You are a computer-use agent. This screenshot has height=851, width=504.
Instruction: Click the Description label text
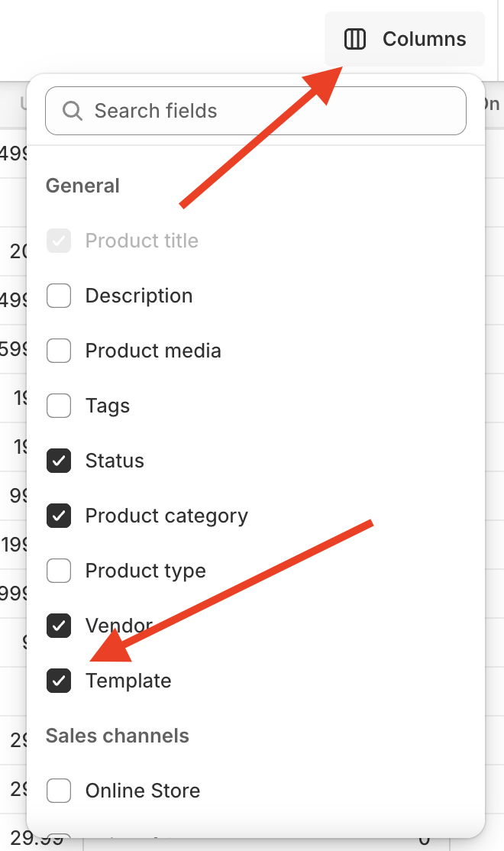point(140,296)
